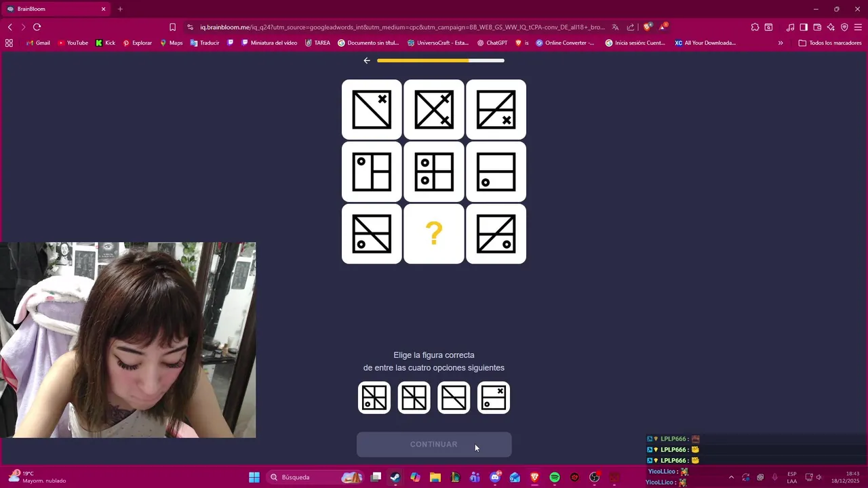Click the browser forward navigation arrow

[23, 27]
